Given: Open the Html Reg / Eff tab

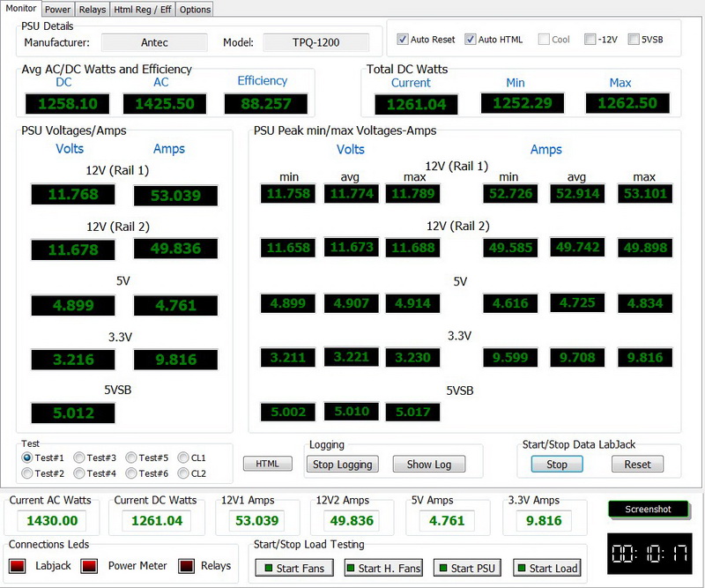Looking at the screenshot, I should point(142,10).
